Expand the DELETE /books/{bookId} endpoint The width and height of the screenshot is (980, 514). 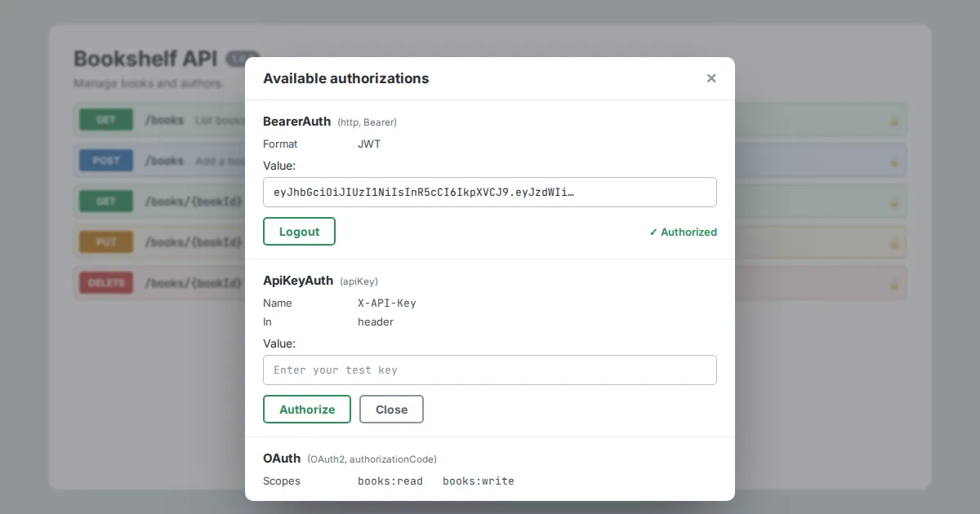(490, 283)
